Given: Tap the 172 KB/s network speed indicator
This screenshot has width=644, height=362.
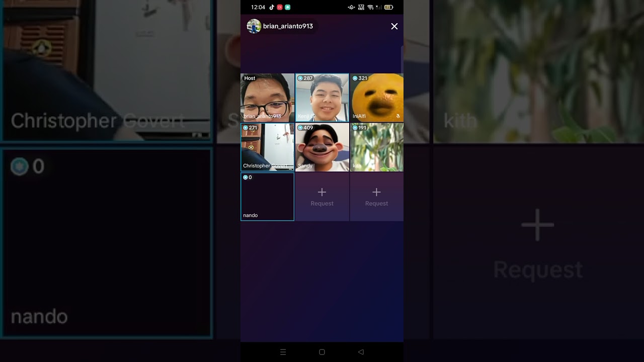Looking at the screenshot, I should [x=361, y=8].
